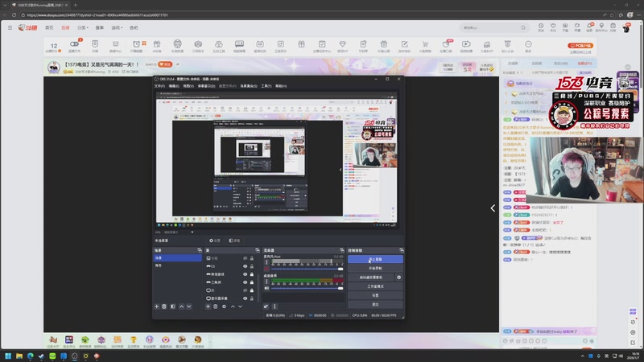This screenshot has width=644, height=362.
Task: Go to the Douyu 直播 tab
Action: (x=65, y=28)
